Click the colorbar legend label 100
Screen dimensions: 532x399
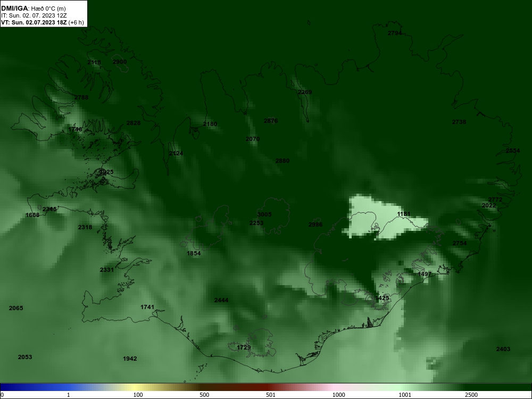coord(138,395)
